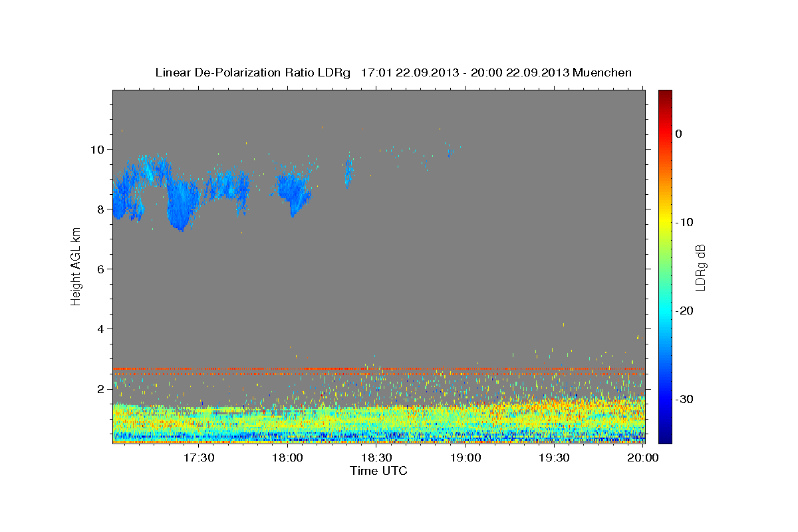Image resolution: width=798 pixels, height=532 pixels.
Task: Click the "LDRg dB" colorbar label
Action: (x=700, y=267)
